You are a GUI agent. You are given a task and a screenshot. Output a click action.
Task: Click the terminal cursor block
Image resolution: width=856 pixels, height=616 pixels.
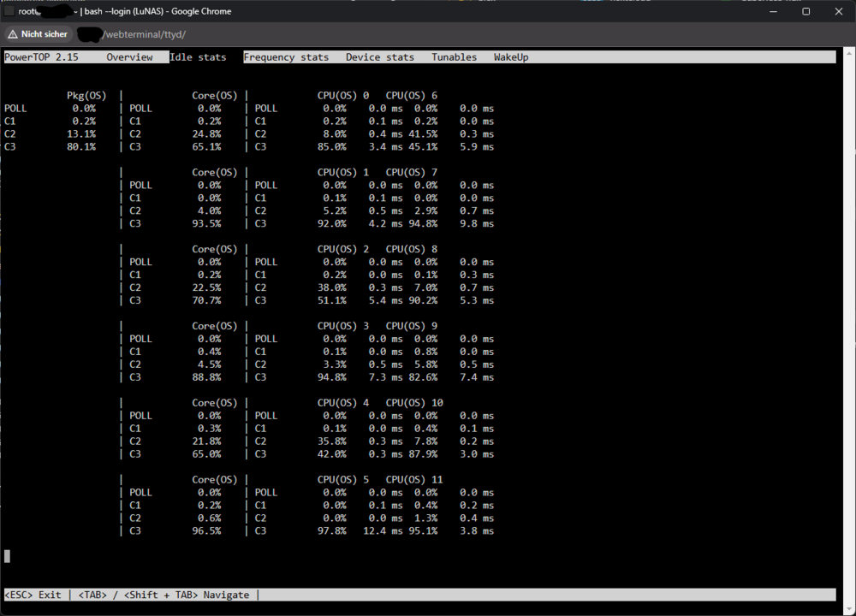tap(7, 556)
